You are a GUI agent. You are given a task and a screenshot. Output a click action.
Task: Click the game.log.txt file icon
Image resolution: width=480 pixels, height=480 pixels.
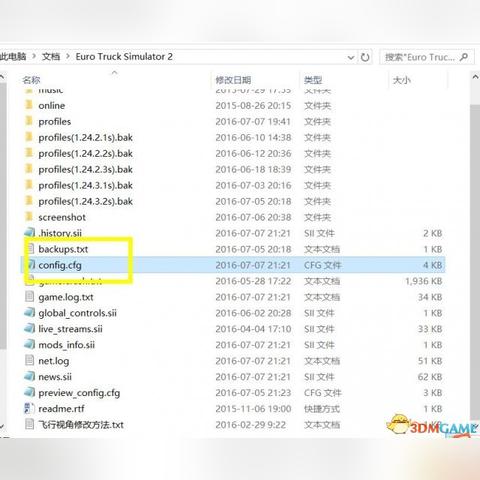coord(30,297)
